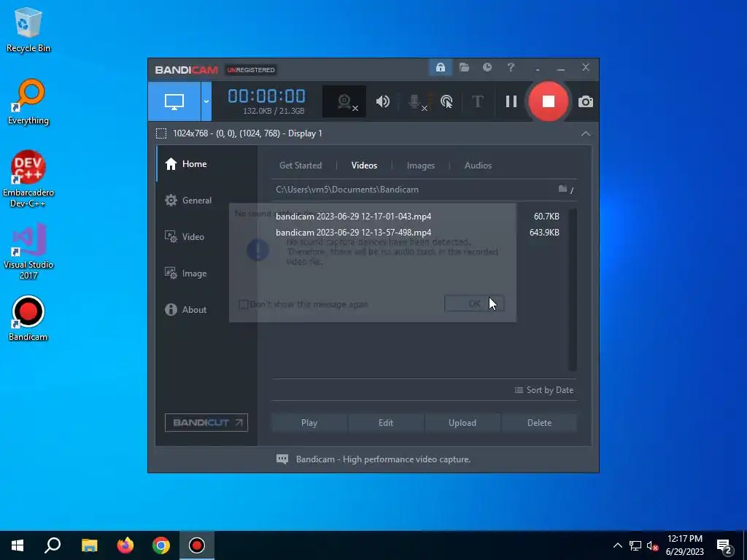Screen dimensions: 747x560
Task: Click the video list scrollbar
Action: (573, 289)
